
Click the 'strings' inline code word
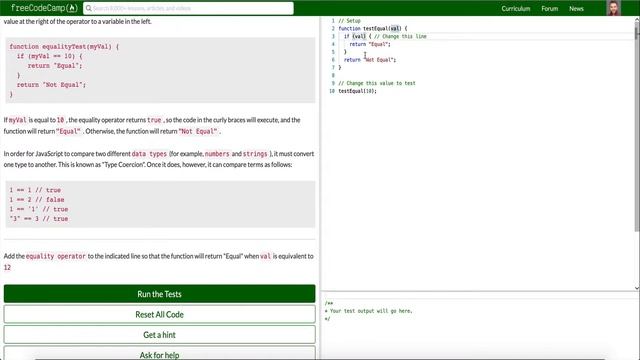tap(255, 154)
